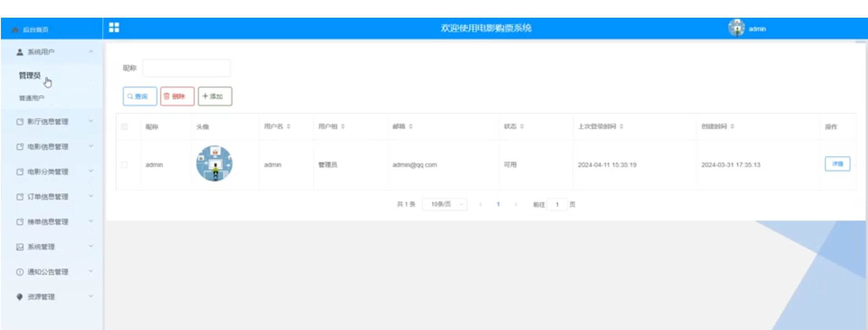Select all rows via header checkbox

pyautogui.click(x=124, y=127)
